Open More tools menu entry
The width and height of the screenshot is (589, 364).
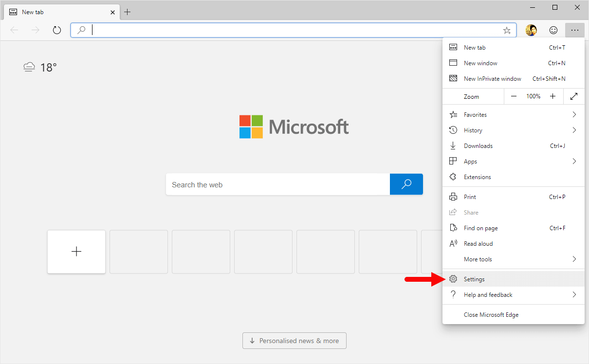514,259
